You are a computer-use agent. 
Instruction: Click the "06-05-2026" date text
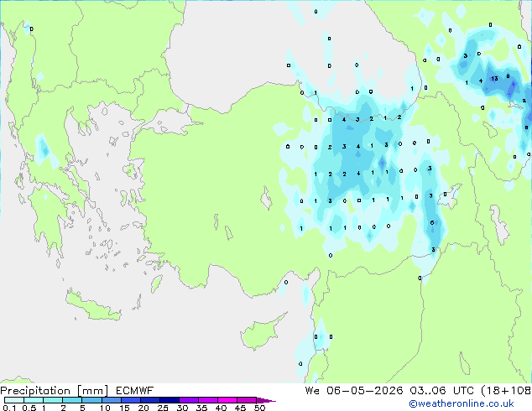(365, 391)
